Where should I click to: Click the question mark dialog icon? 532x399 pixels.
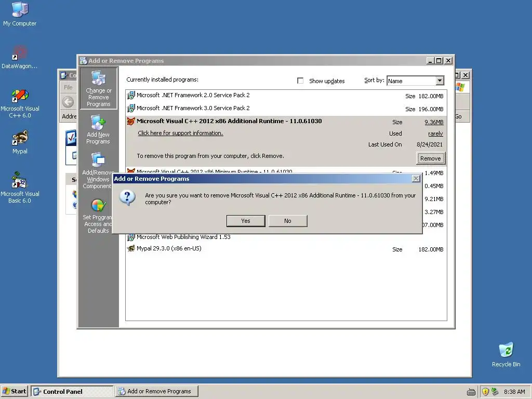128,198
